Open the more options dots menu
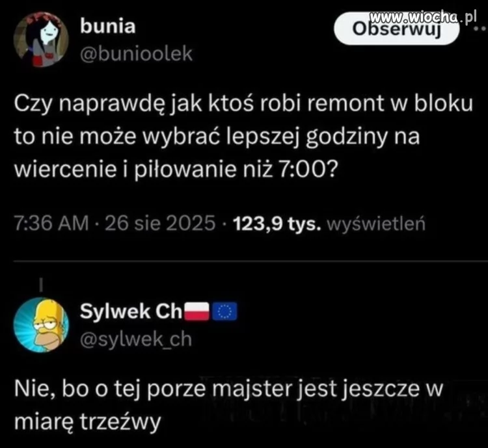 click(480, 29)
